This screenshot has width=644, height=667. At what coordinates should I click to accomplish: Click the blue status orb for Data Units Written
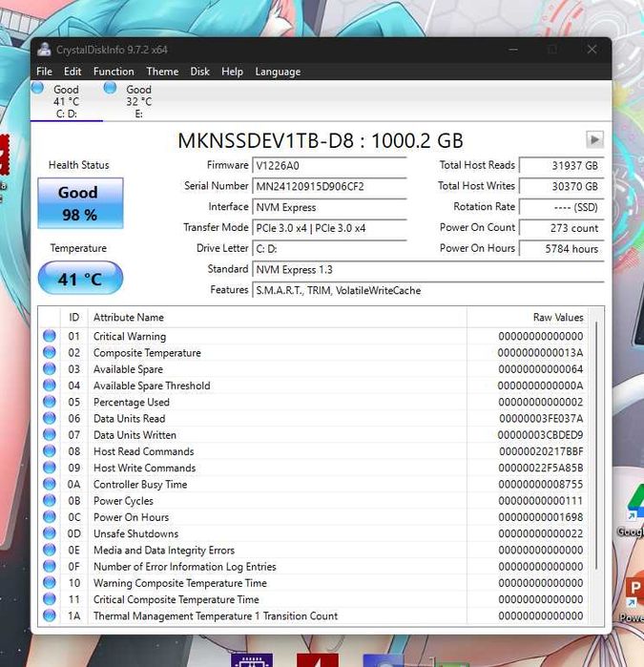tap(50, 435)
